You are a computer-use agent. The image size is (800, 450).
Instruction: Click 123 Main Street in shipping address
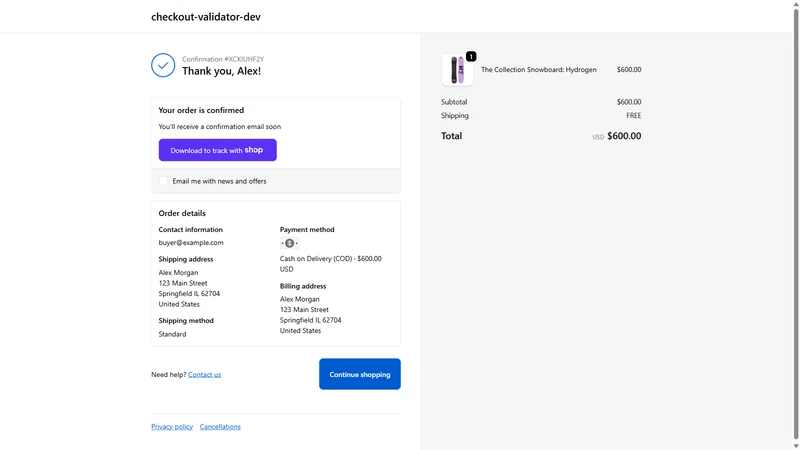(183, 283)
